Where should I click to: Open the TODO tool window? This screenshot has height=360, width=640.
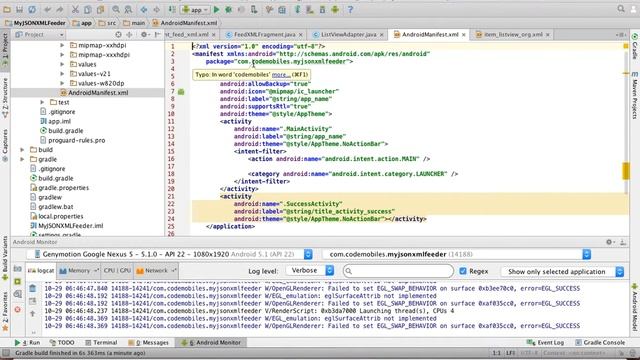click(62, 342)
